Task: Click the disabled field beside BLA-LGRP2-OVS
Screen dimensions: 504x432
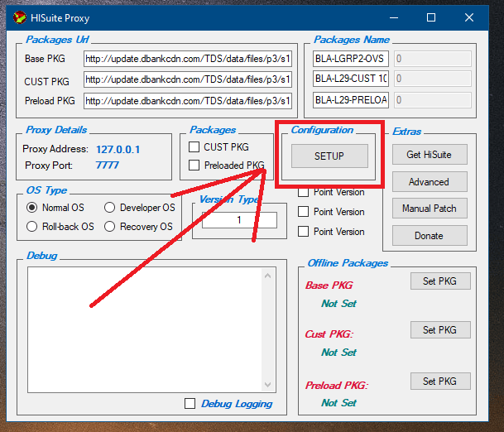Action: pyautogui.click(x=433, y=59)
